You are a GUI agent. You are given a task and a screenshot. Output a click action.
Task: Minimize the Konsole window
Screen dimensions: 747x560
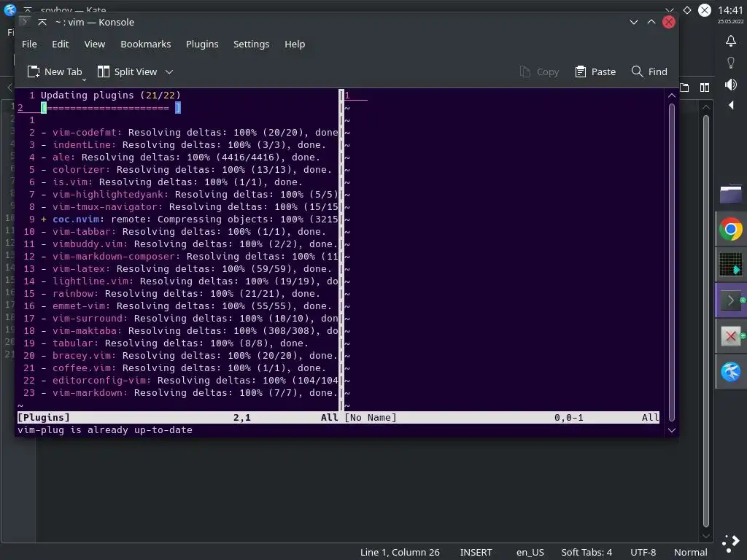634,22
